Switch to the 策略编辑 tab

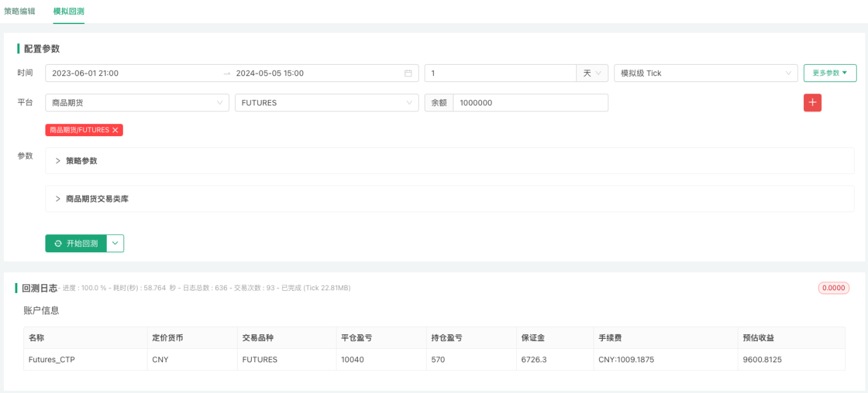tap(19, 11)
